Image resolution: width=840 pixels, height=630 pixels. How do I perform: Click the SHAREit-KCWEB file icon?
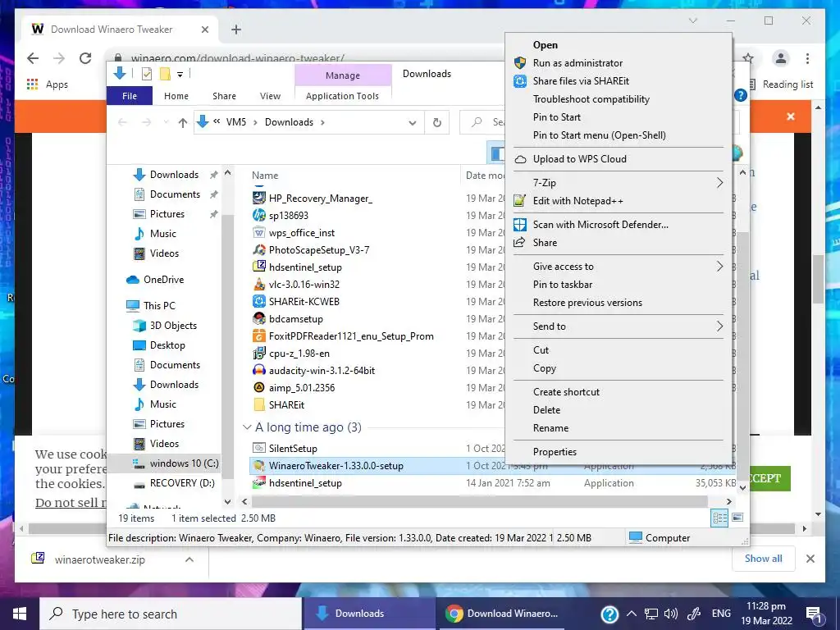pyautogui.click(x=259, y=302)
